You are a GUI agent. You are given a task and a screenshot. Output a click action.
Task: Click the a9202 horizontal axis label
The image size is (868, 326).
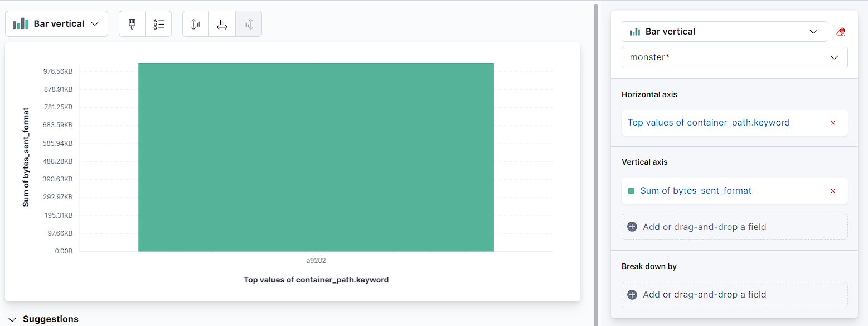(x=316, y=261)
